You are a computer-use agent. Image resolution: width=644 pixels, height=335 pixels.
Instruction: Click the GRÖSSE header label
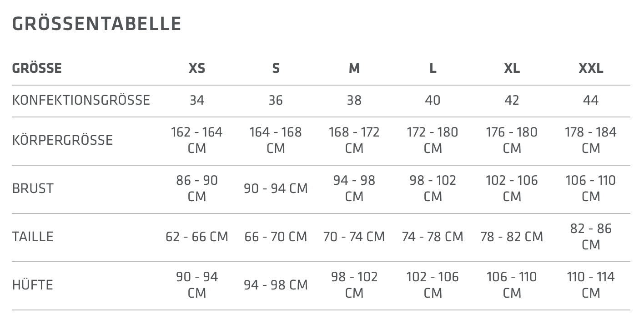tap(37, 68)
